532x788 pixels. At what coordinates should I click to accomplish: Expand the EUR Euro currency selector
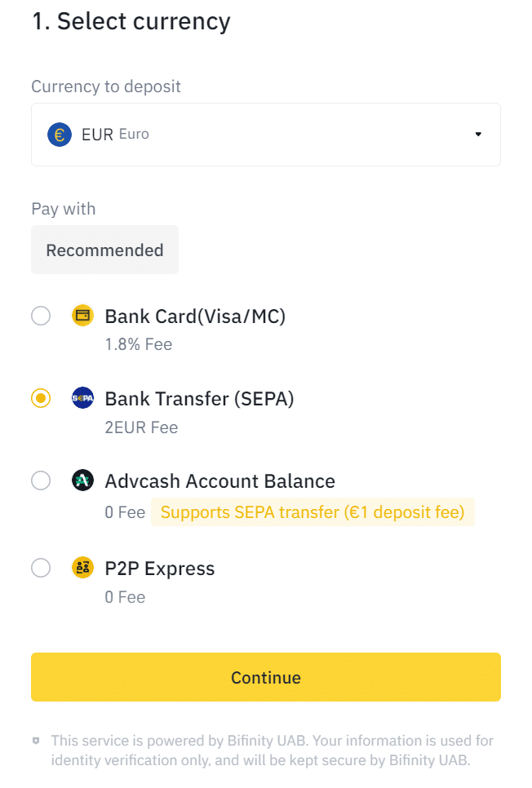pos(266,135)
